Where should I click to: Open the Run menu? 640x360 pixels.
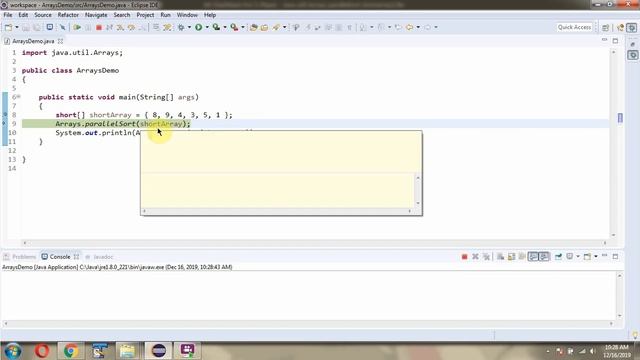pyautogui.click(x=165, y=15)
